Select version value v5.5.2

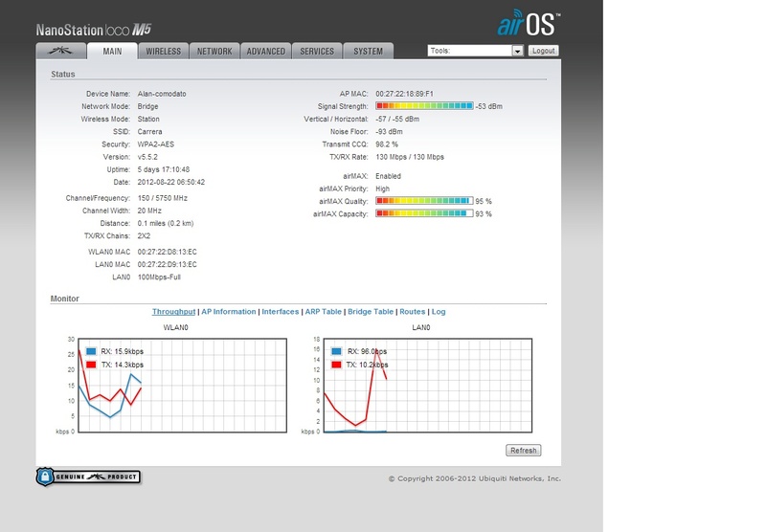click(147, 157)
